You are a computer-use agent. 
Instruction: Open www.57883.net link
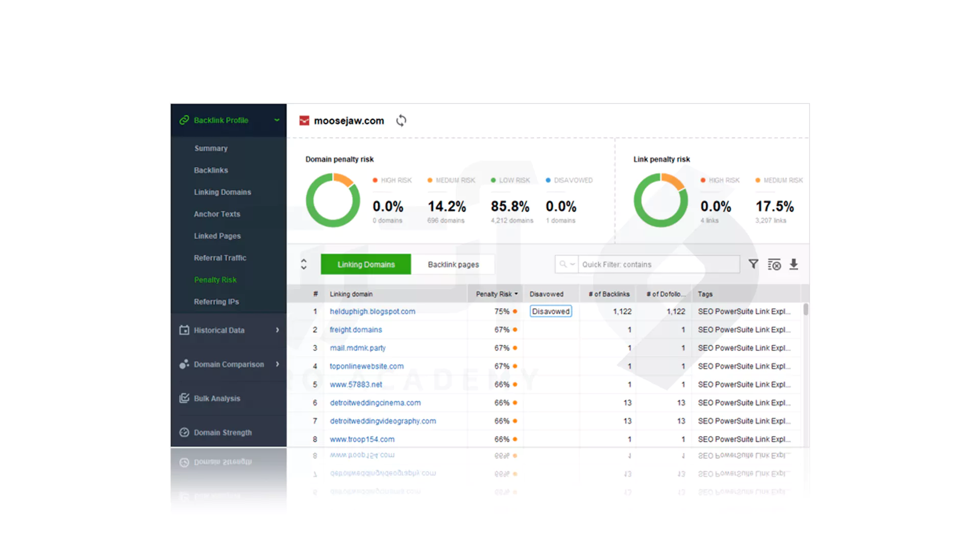[x=356, y=385]
